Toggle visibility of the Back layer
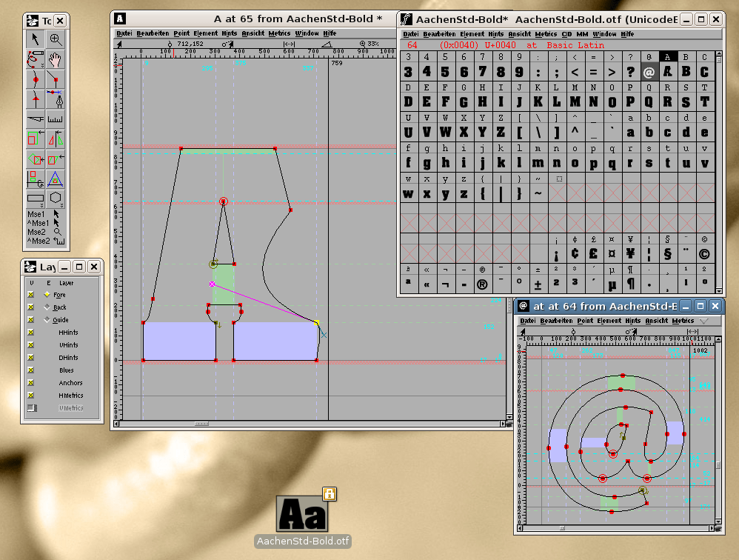Viewport: 739px width, 560px height. click(31, 307)
